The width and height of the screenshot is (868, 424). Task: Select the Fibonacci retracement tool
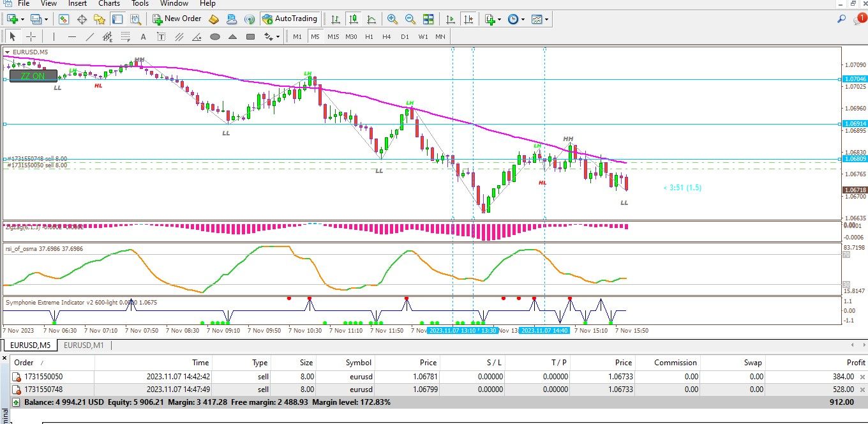125,36
